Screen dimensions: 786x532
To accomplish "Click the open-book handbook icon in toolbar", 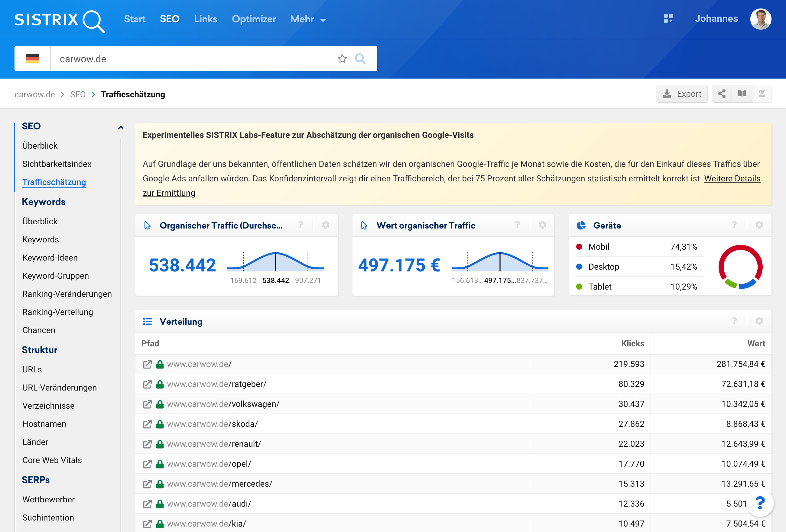I will [x=742, y=94].
